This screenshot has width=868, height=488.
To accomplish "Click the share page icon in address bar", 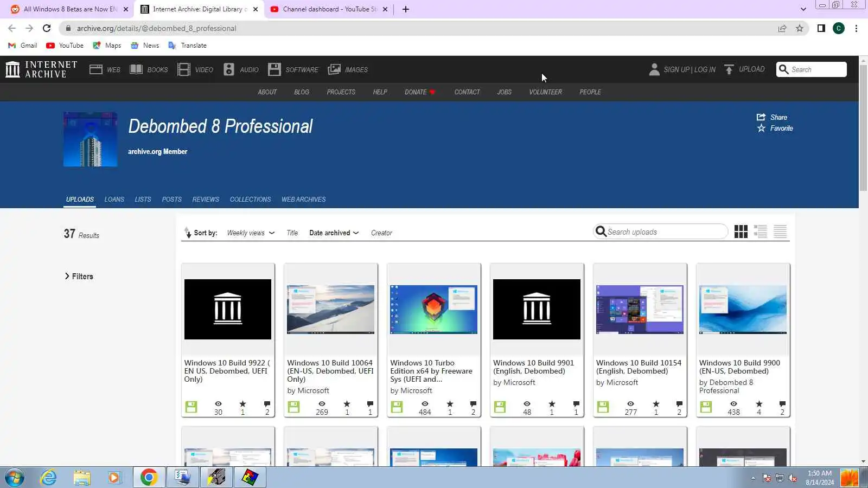I will pos(782,28).
